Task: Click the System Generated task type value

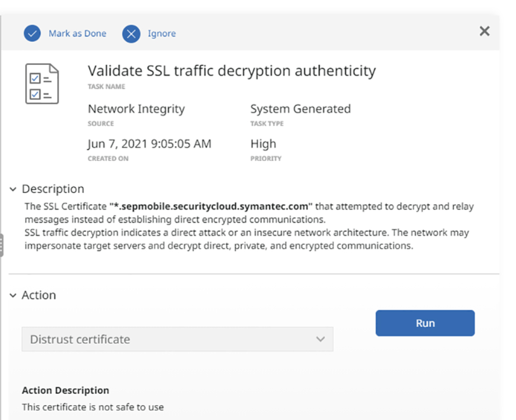Action: click(300, 109)
